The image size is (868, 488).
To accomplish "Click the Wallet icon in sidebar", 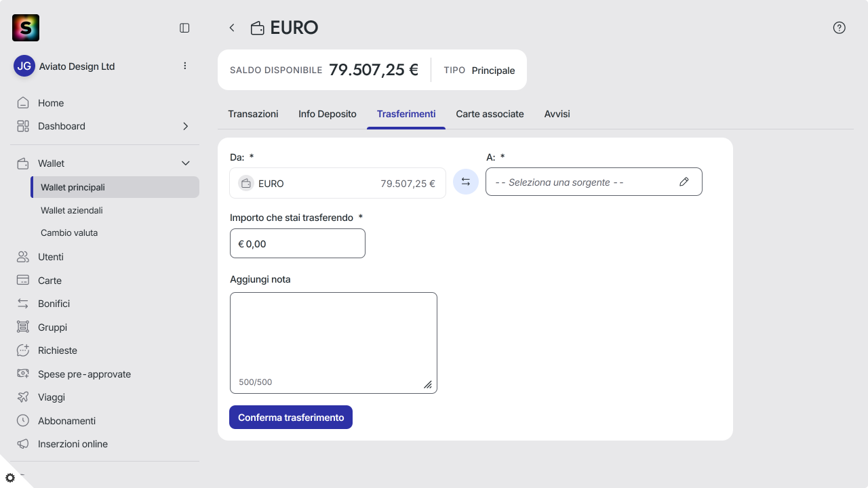I will tap(23, 163).
